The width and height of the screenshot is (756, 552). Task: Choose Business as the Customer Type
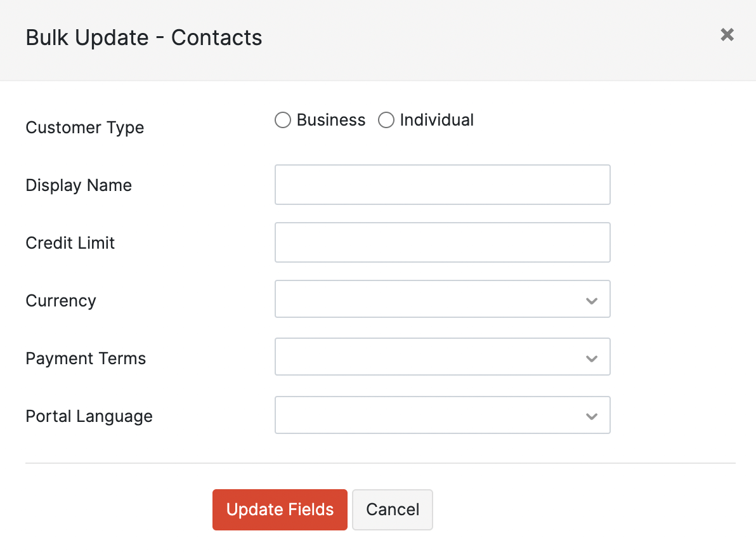point(282,119)
